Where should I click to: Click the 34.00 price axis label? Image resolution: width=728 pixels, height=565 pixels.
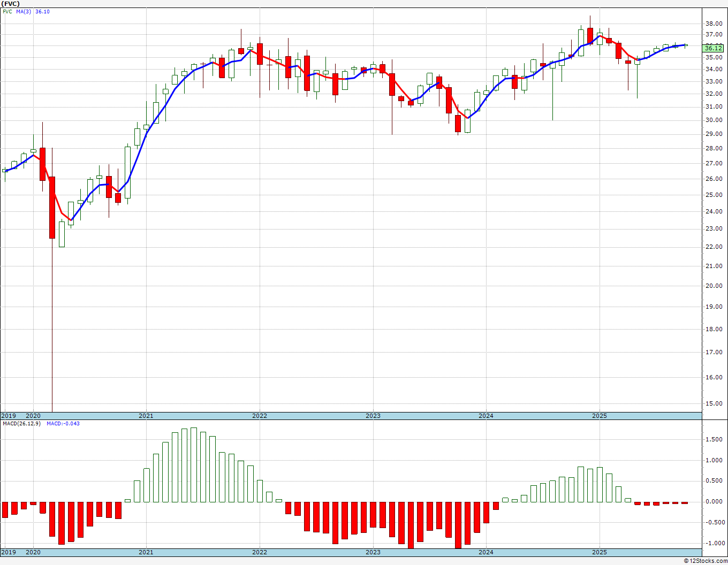714,69
